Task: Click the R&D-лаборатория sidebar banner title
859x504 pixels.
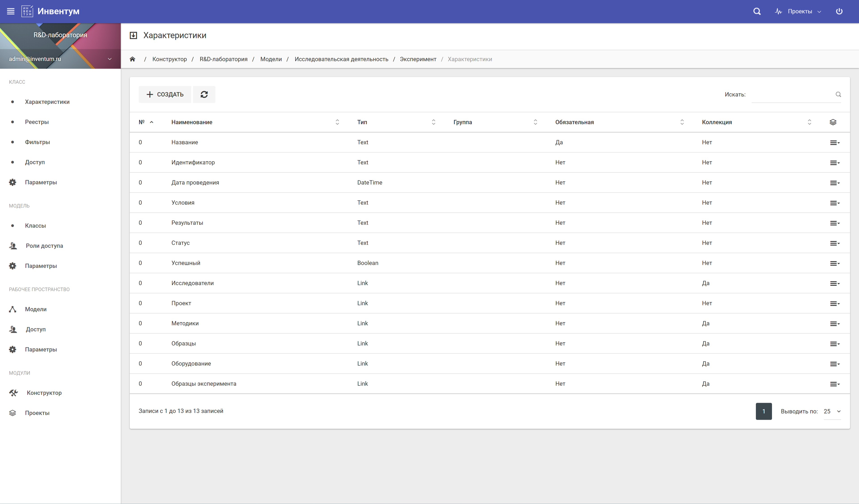Action: pyautogui.click(x=60, y=35)
